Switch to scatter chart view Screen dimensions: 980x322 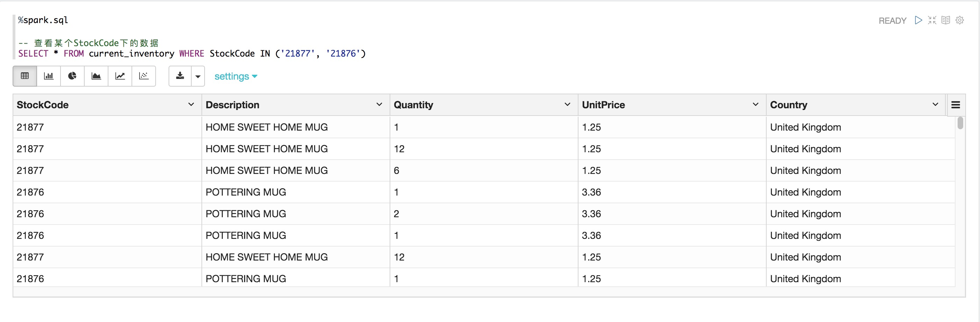pos(144,76)
